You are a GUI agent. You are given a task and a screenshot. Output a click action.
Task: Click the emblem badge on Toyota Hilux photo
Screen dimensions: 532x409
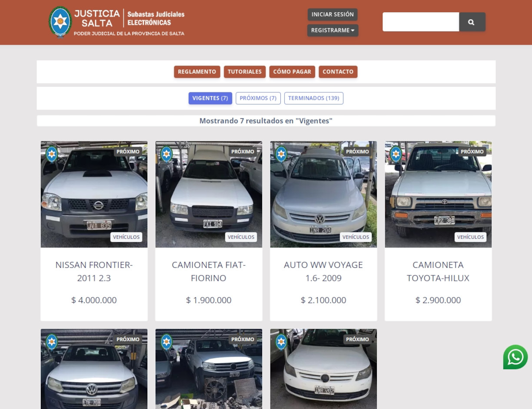coord(396,154)
